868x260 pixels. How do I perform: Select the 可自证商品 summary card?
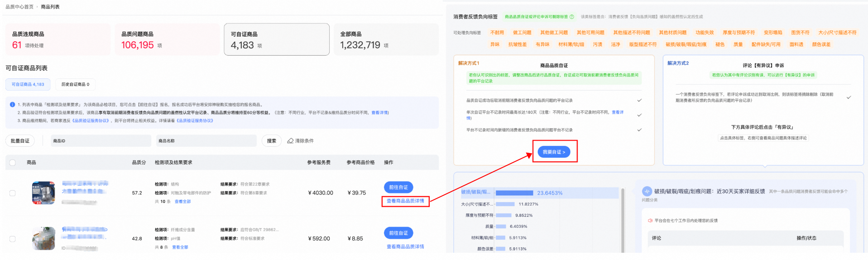(x=277, y=39)
